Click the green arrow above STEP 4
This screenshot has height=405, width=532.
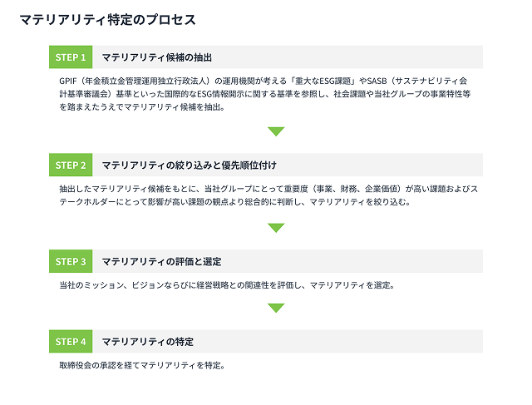pyautogui.click(x=276, y=308)
